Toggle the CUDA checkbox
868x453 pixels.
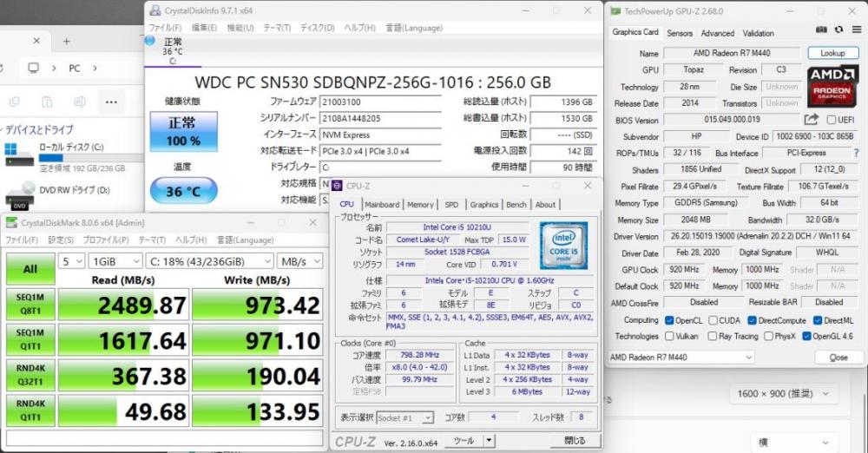713,320
